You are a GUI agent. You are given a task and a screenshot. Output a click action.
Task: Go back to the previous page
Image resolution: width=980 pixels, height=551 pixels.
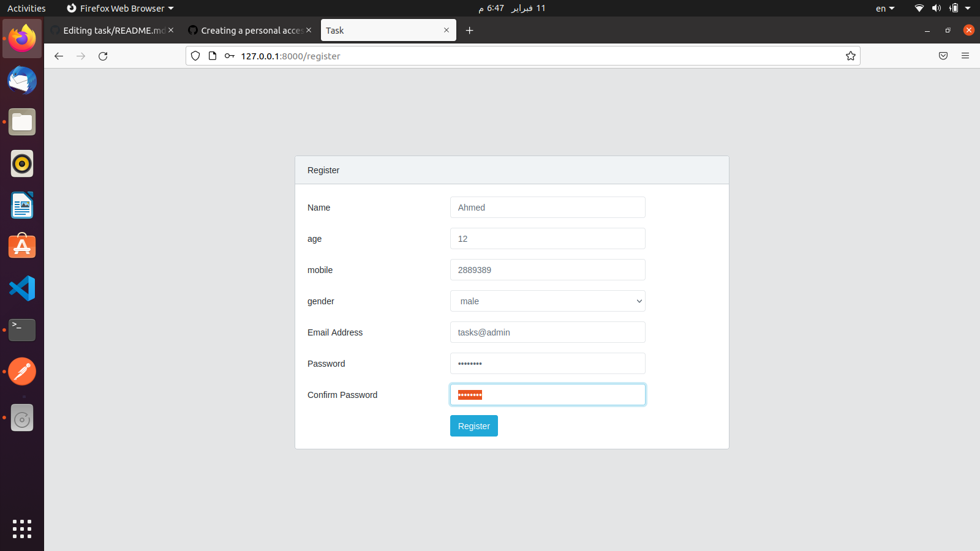[x=59, y=56]
